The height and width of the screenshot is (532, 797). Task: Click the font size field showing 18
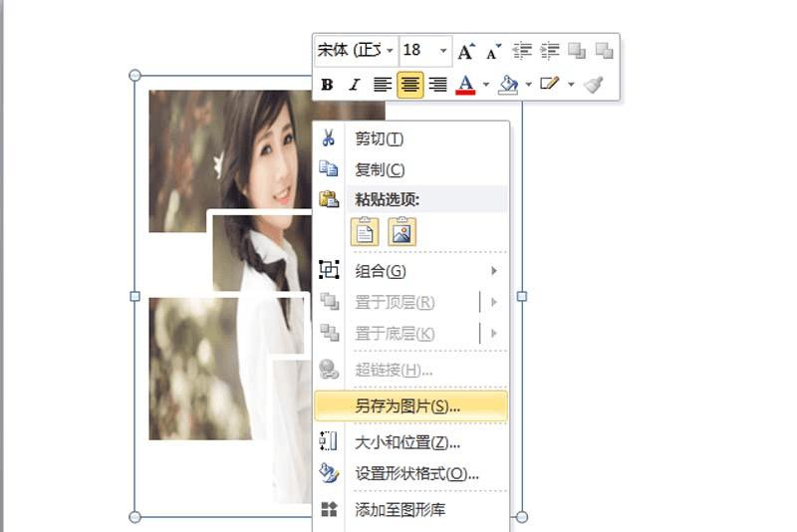[418, 50]
